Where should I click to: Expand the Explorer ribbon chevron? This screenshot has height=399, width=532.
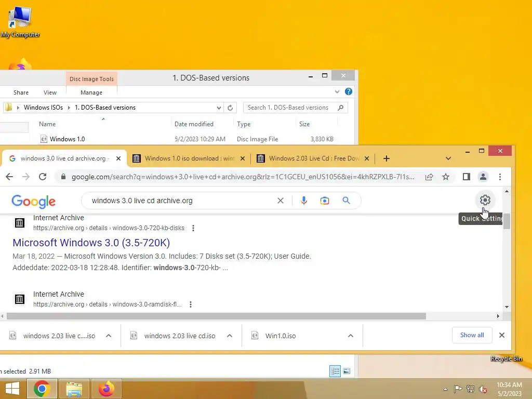pyautogui.click(x=337, y=91)
